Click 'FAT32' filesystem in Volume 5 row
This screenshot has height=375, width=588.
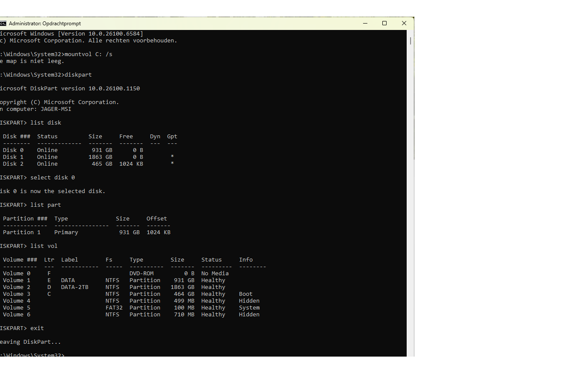(x=114, y=308)
